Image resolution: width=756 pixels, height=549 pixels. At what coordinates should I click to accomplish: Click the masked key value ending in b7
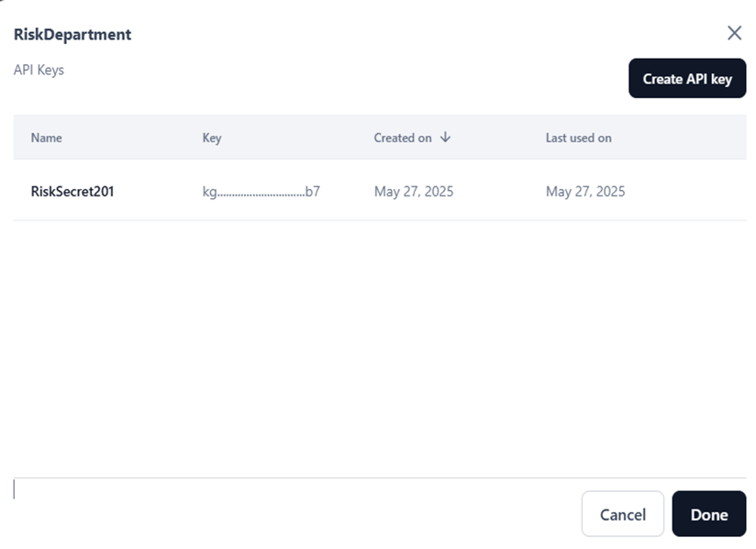pos(260,191)
